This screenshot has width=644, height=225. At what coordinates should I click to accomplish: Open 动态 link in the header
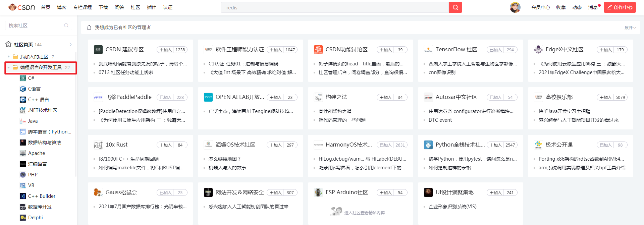(577, 7)
